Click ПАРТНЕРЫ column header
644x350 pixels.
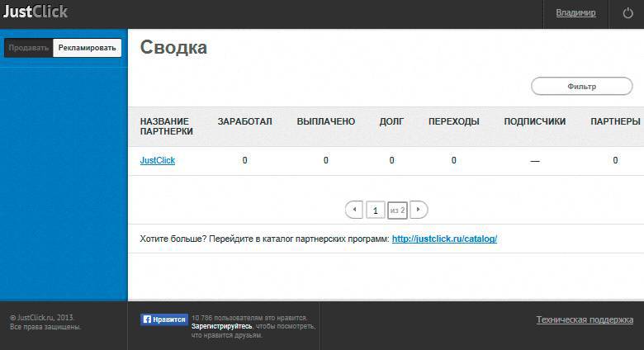coord(615,121)
